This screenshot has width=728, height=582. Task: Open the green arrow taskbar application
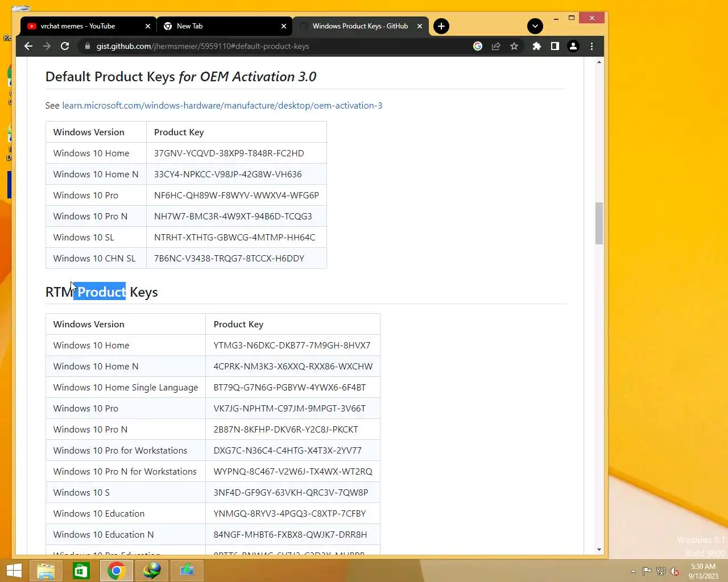187,571
